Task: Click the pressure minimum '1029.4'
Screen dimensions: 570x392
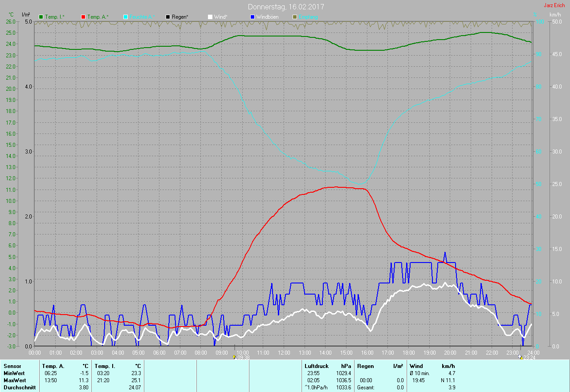Action: [x=343, y=373]
